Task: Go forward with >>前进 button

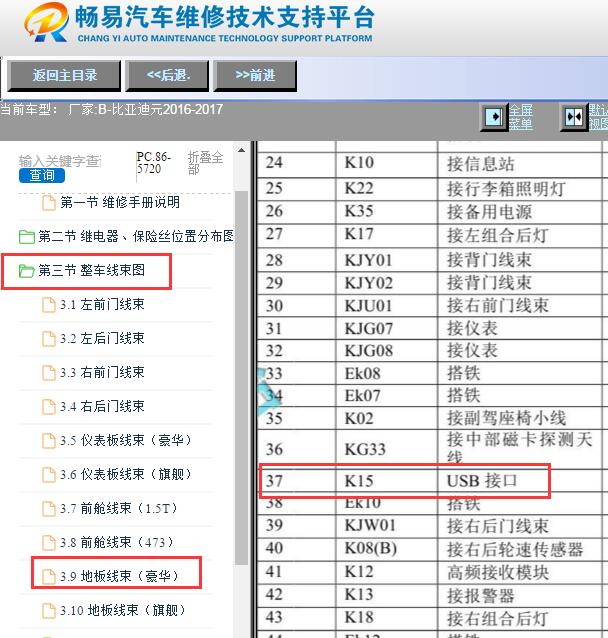Action: click(x=255, y=76)
